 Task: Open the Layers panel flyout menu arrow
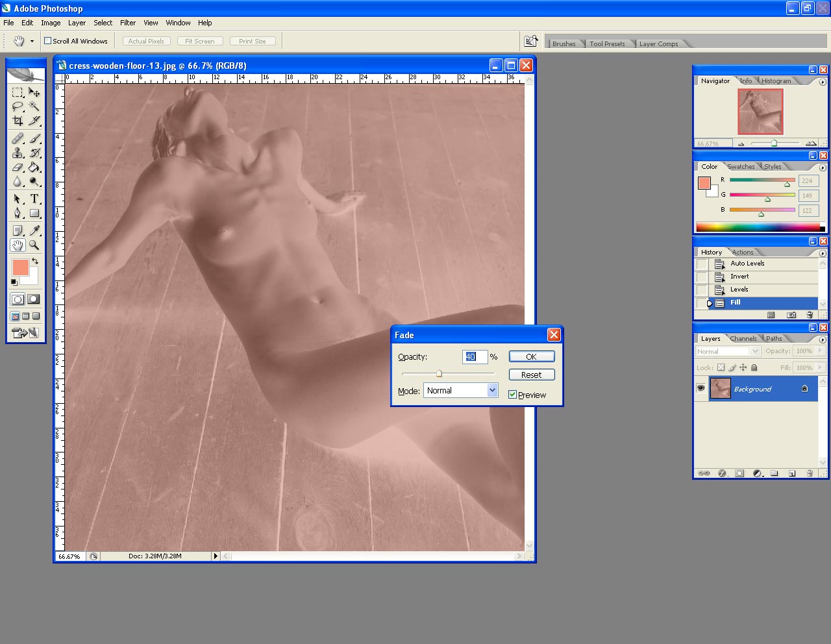point(823,339)
